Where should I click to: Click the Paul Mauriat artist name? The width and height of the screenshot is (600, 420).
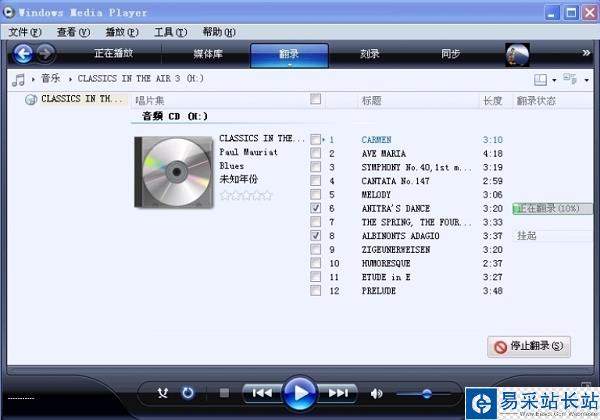coord(248,152)
